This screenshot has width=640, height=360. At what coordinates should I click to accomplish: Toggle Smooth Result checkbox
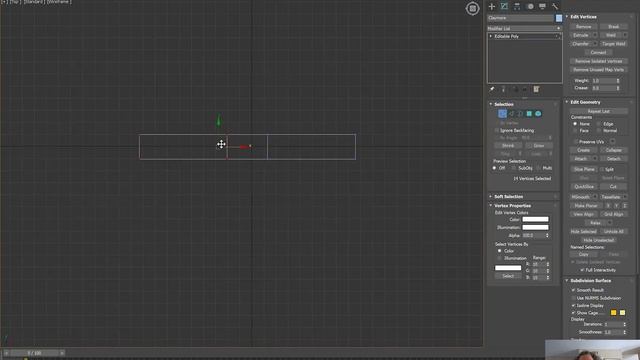[x=573, y=290]
